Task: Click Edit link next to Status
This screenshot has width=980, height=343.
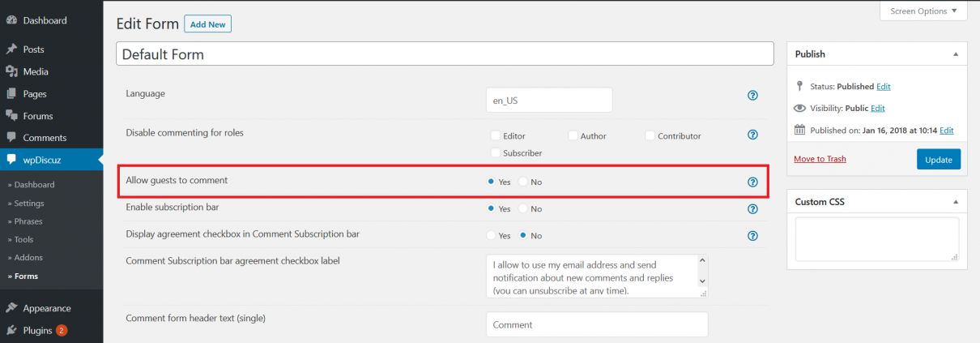Action: pyautogui.click(x=884, y=86)
